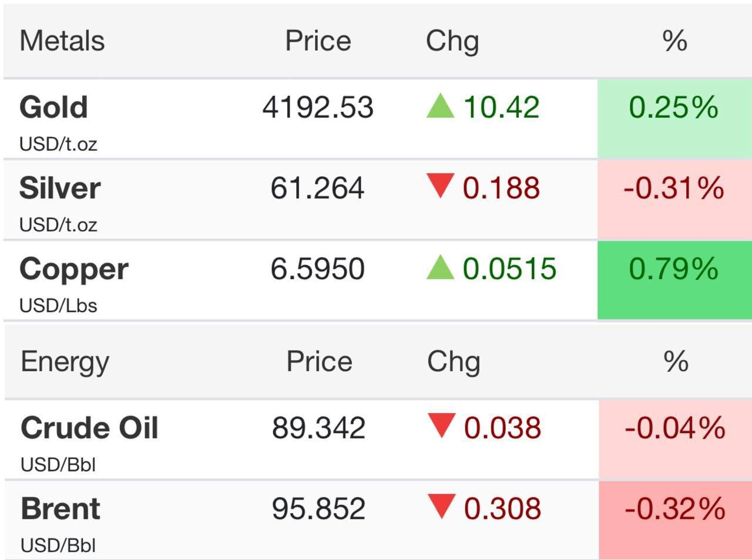The width and height of the screenshot is (752, 560).
Task: Sort Metals by Price column header
Action: (x=318, y=41)
